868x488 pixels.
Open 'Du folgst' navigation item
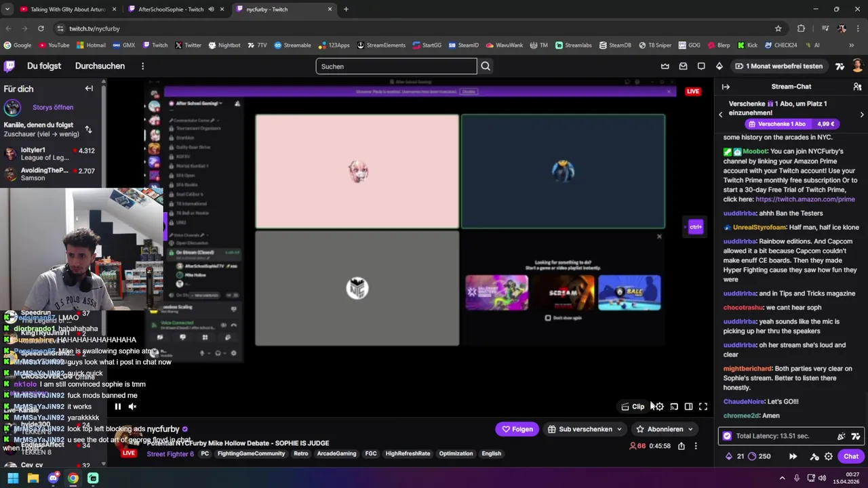coord(44,66)
